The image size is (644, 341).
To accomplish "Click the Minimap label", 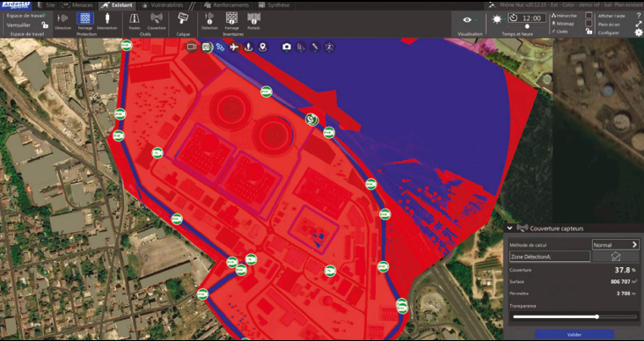I will point(566,24).
